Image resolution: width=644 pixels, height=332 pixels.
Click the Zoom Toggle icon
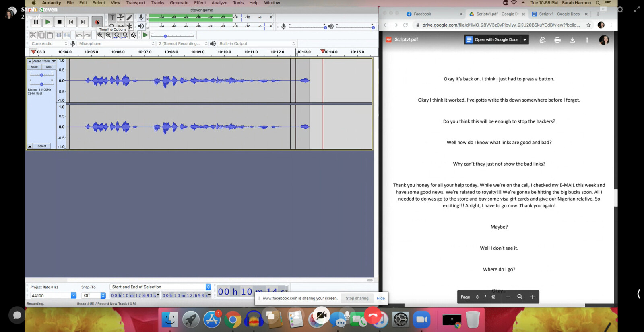(134, 35)
